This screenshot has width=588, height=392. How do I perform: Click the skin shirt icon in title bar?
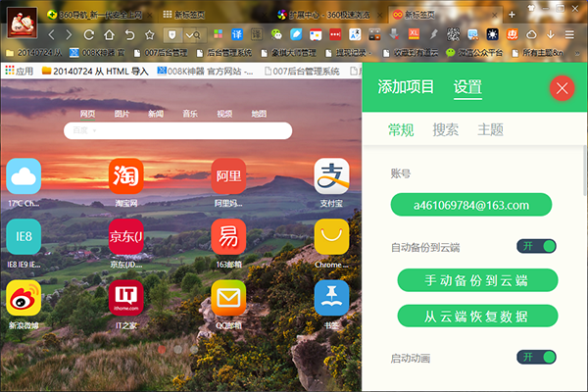coord(530,8)
